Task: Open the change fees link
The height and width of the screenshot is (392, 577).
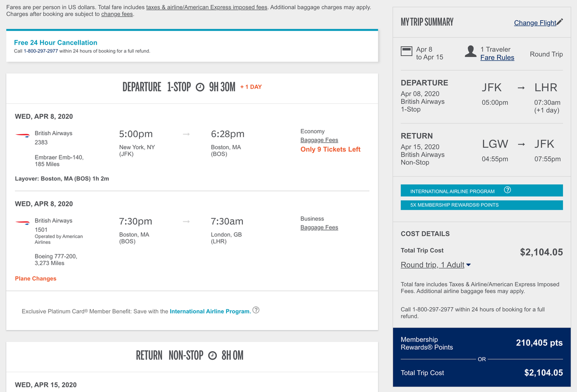Action: 117,14
